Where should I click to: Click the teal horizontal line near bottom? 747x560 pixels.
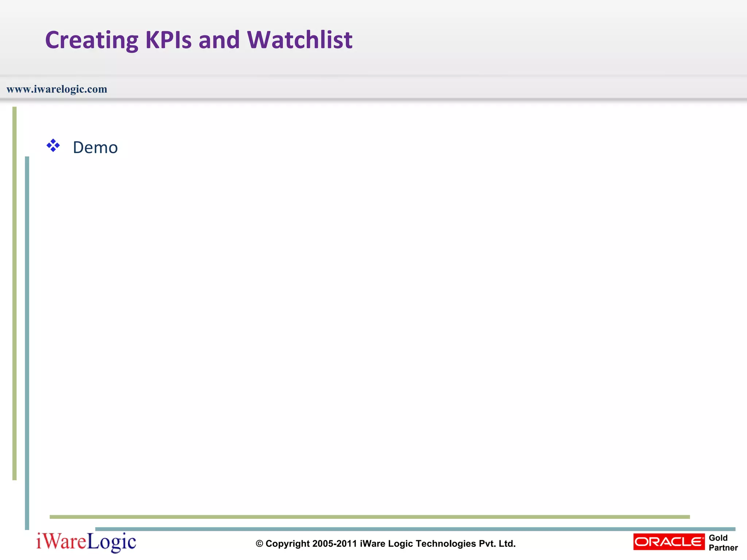pos(415,529)
